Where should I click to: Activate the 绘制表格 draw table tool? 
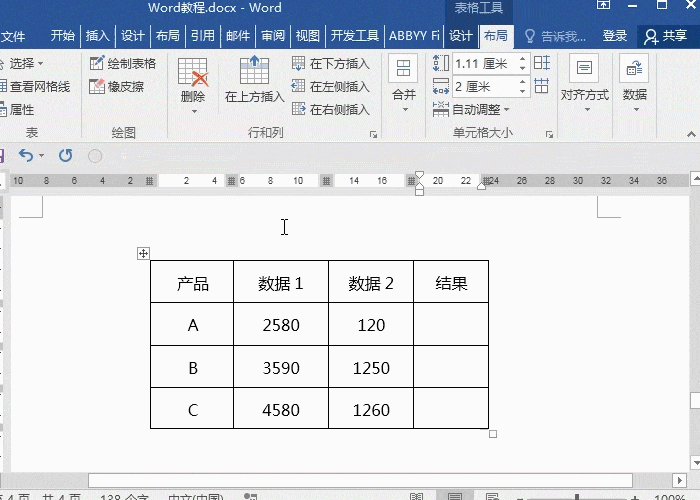(x=123, y=63)
